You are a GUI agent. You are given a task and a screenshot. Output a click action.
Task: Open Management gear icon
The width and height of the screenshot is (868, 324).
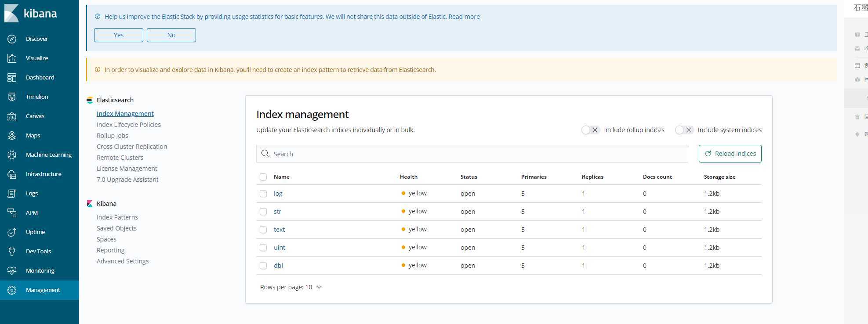click(12, 290)
